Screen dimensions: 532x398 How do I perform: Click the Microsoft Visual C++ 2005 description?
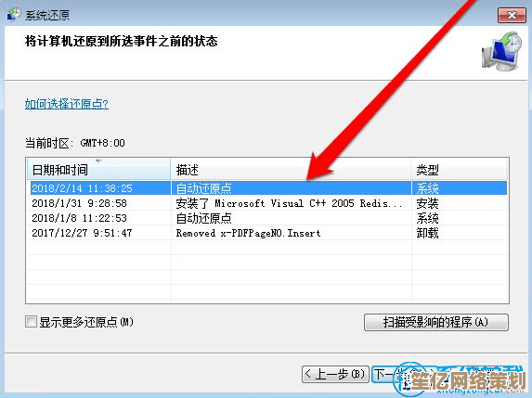click(289, 203)
